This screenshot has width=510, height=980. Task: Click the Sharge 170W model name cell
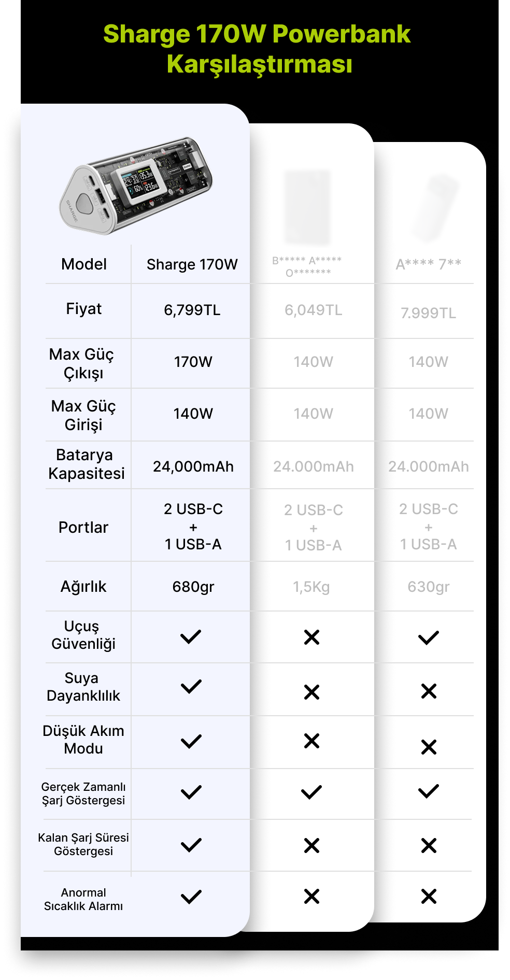192,264
